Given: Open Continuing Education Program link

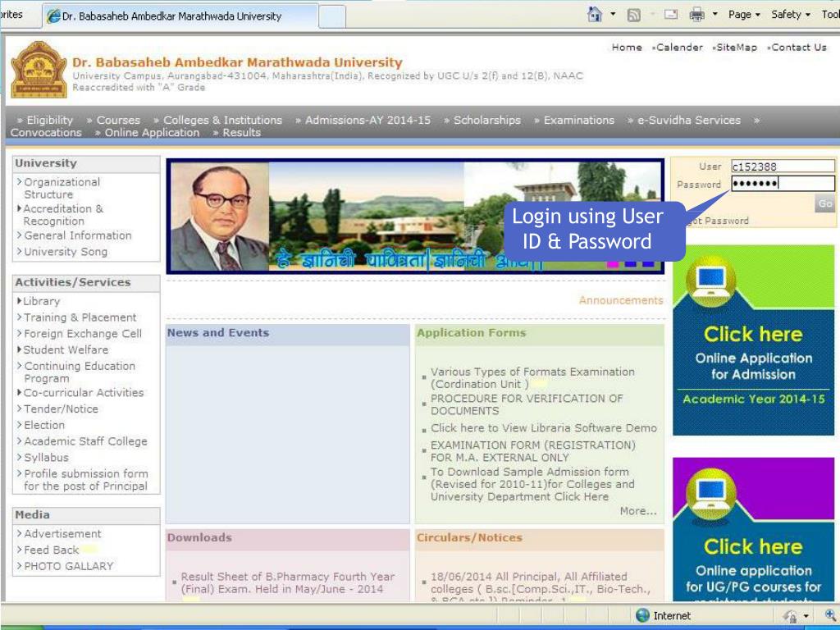Looking at the screenshot, I should point(80,372).
